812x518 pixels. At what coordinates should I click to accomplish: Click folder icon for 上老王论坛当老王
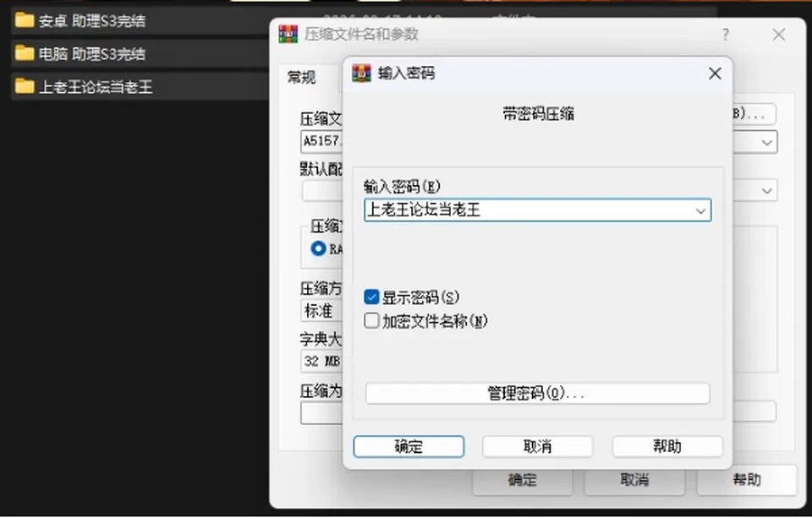coord(25,86)
